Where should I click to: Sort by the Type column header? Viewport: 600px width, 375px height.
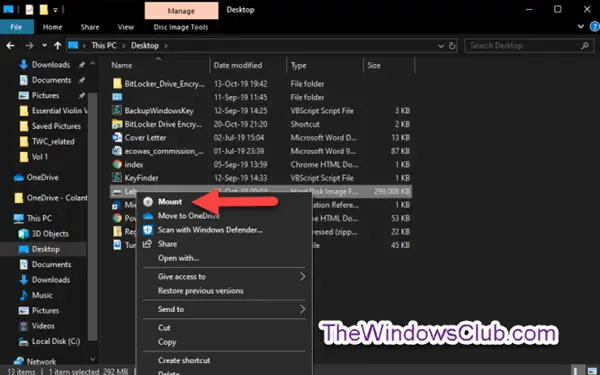pyautogui.click(x=298, y=65)
